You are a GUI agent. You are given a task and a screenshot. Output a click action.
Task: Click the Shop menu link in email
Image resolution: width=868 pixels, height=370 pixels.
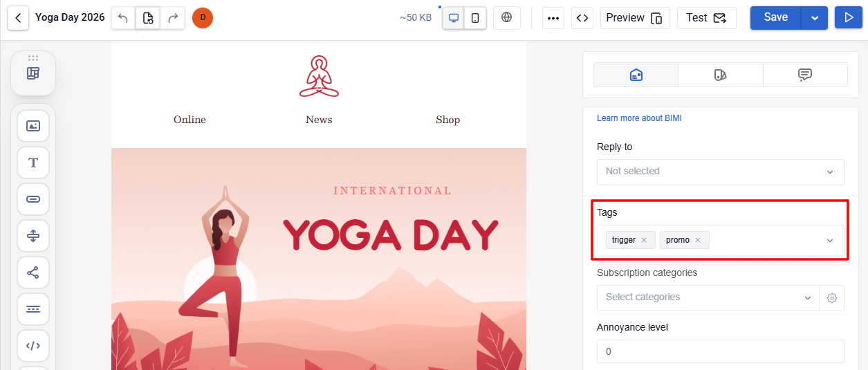[x=447, y=120]
